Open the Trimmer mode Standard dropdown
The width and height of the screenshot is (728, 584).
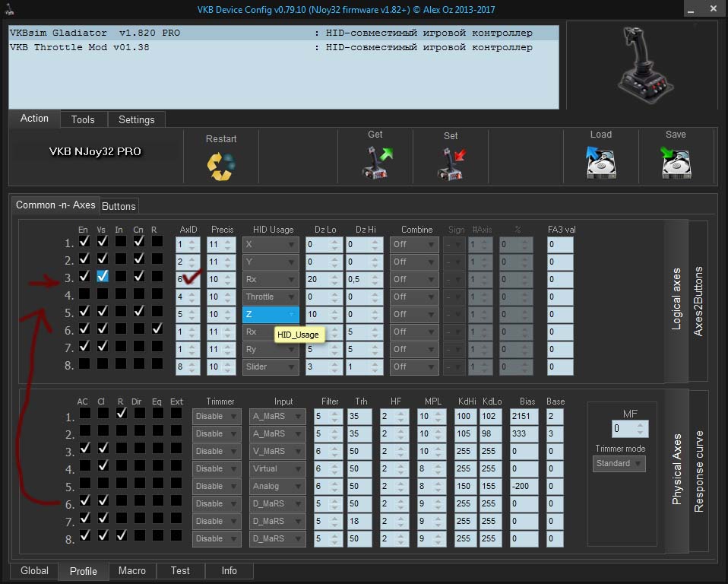click(x=619, y=464)
